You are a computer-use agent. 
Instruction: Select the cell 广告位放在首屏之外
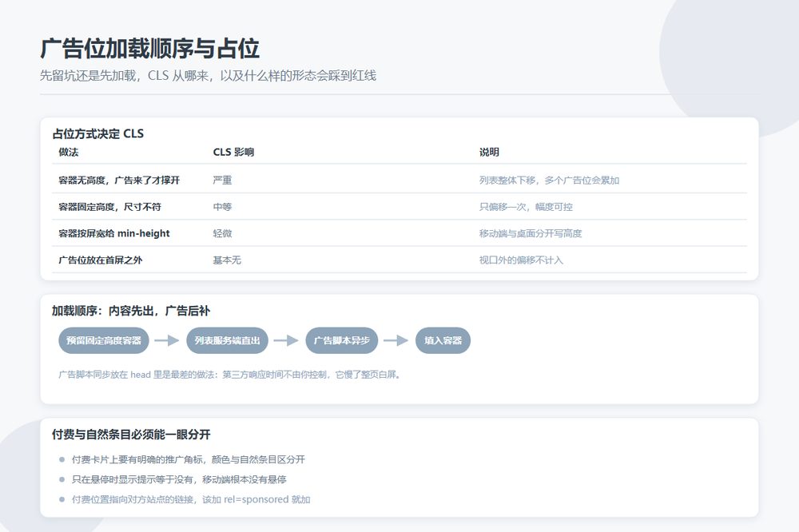(101, 260)
